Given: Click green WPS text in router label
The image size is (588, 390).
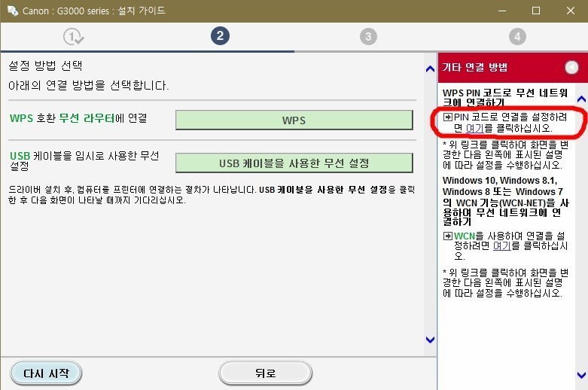Looking at the screenshot, I should coord(21,118).
